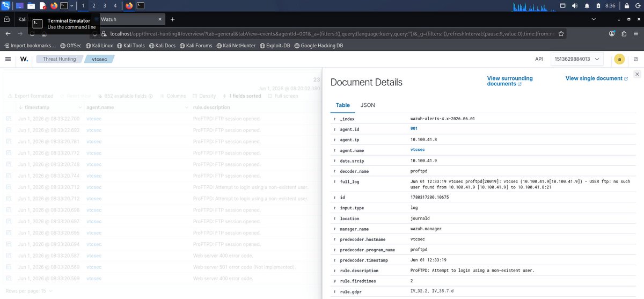Image resolution: width=644 pixels, height=299 pixels.
Task: Open the display settings tray icon
Action: tap(562, 5)
